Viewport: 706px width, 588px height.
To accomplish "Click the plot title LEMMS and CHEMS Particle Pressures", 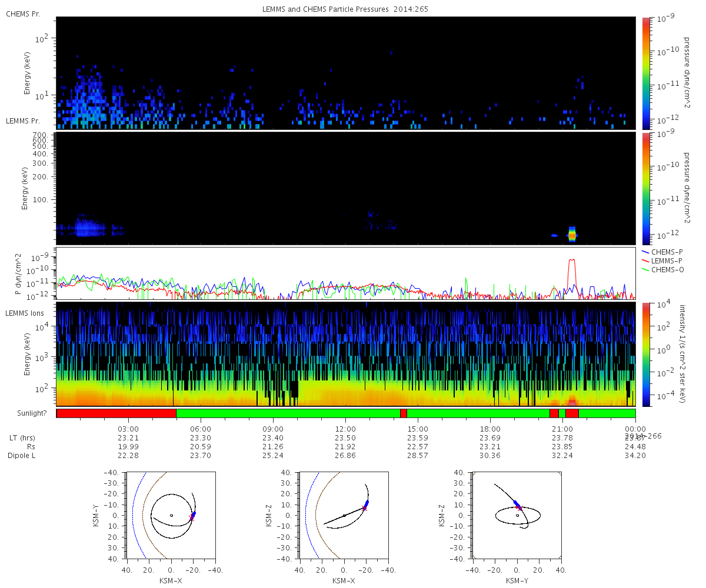I will click(x=345, y=9).
